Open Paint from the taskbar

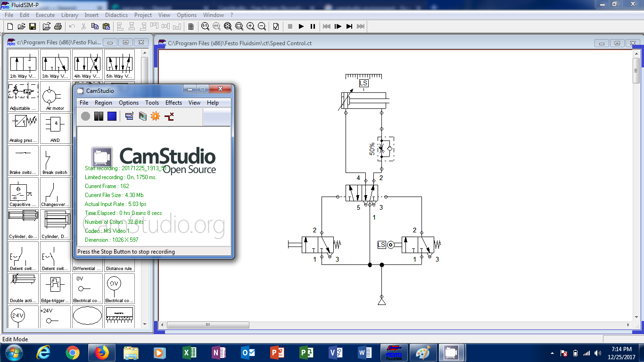(x=423, y=353)
